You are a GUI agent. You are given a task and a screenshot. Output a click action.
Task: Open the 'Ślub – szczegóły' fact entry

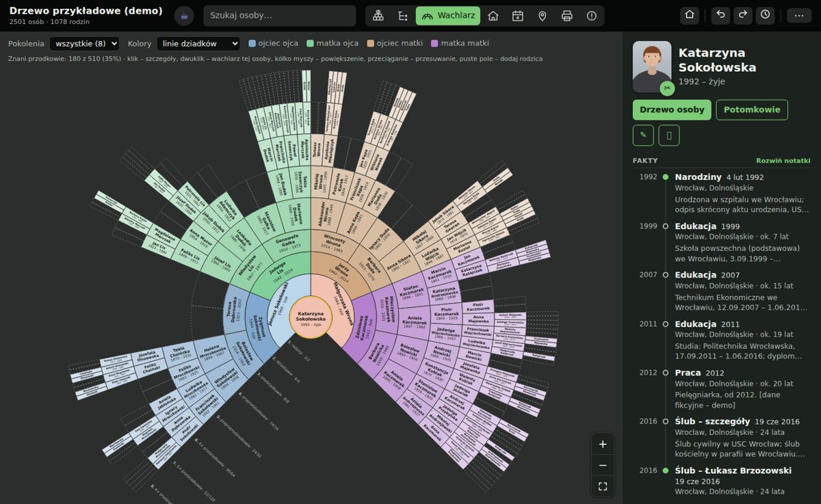point(721,438)
